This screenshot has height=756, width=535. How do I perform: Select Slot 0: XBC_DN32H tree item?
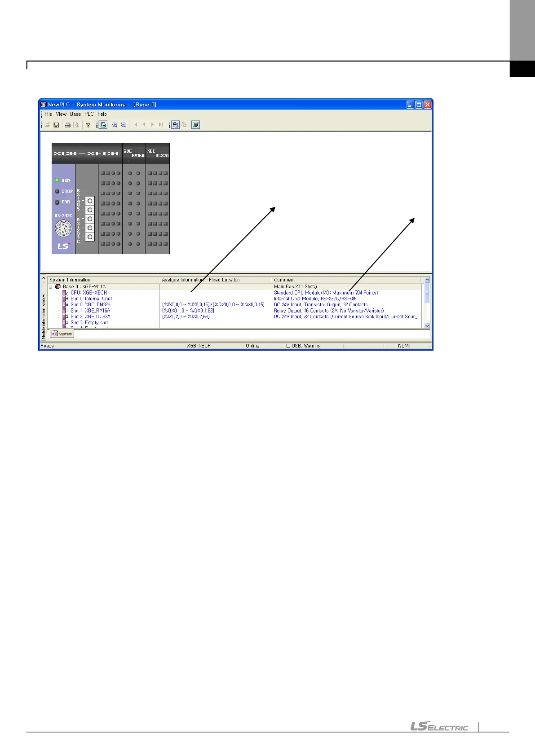(90, 304)
